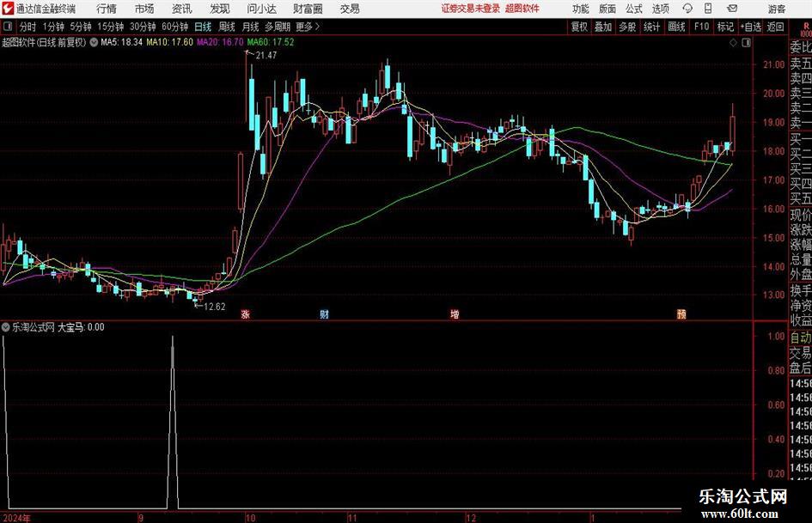The width and height of the screenshot is (812, 523).
Task: Click the customer service headset icon
Action: [687, 9]
